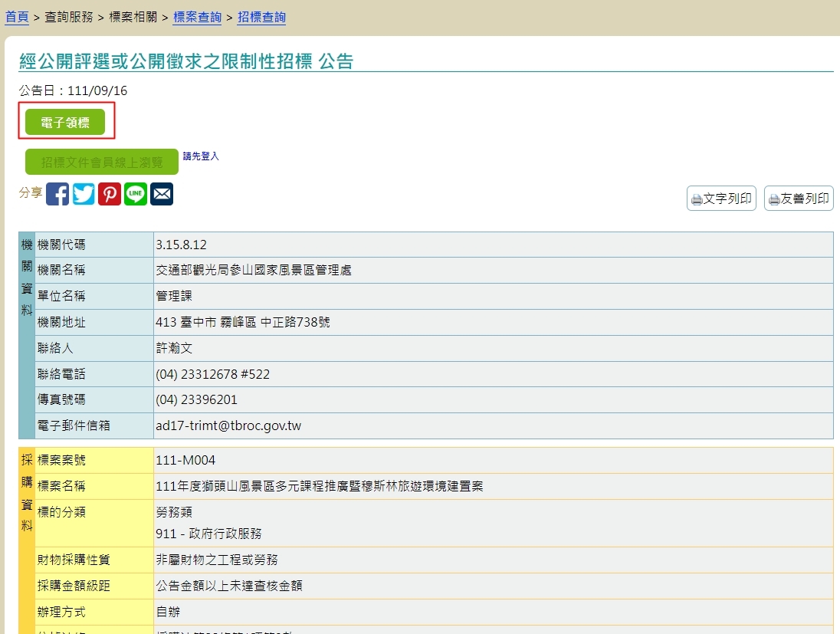840x634 pixels.
Task: Share via the green LINE icon
Action: pyautogui.click(x=136, y=194)
